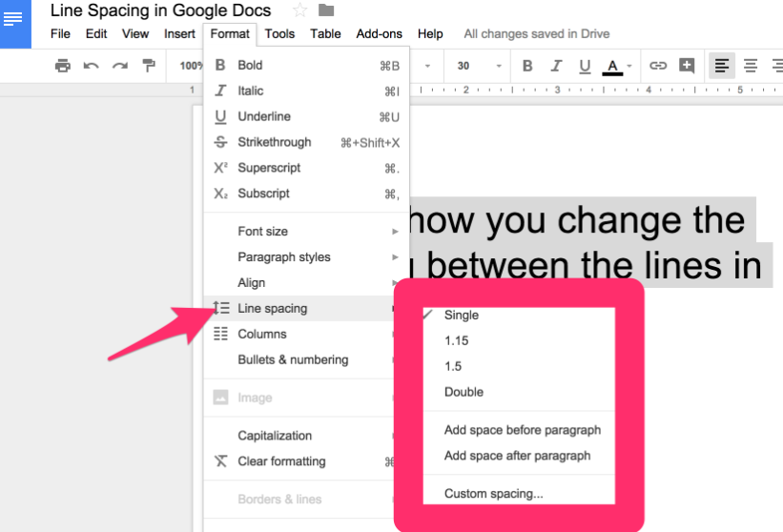Star this document with the star icon
The image size is (783, 532).
coord(299,10)
